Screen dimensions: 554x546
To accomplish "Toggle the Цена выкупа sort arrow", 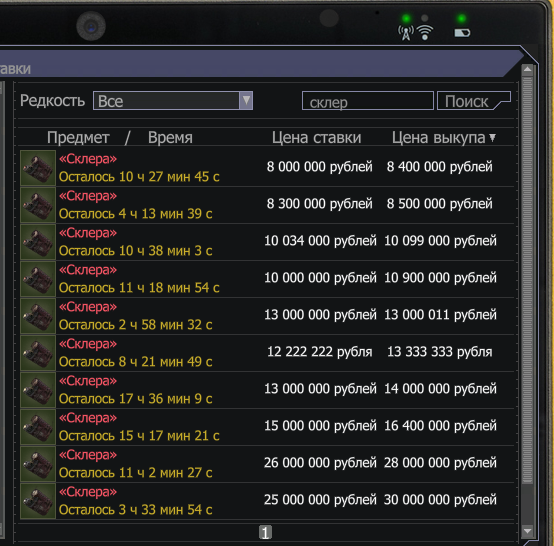I will click(x=493, y=137).
